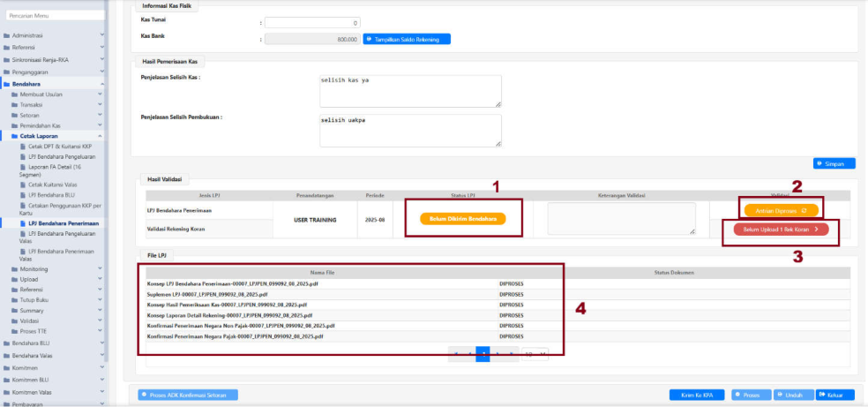Click the Cetak Laporan folder icon
The height and width of the screenshot is (407, 868).
pos(15,137)
